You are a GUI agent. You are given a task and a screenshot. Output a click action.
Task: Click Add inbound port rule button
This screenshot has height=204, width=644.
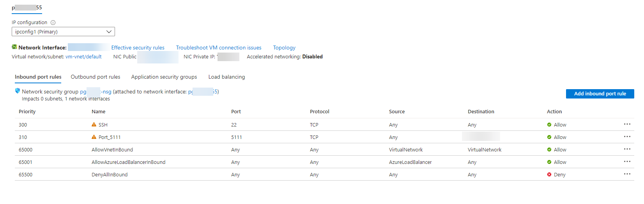(600, 94)
